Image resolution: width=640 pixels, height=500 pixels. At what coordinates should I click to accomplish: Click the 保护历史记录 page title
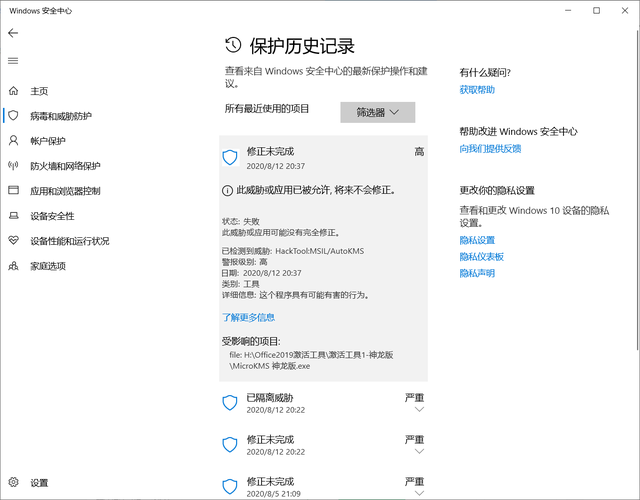coord(302,46)
